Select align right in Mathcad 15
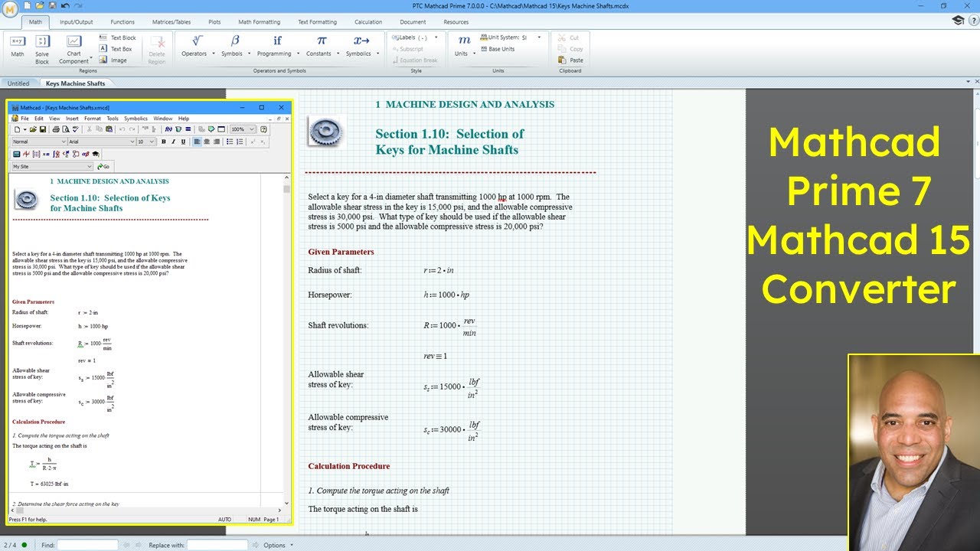The height and width of the screenshot is (551, 980). point(217,142)
